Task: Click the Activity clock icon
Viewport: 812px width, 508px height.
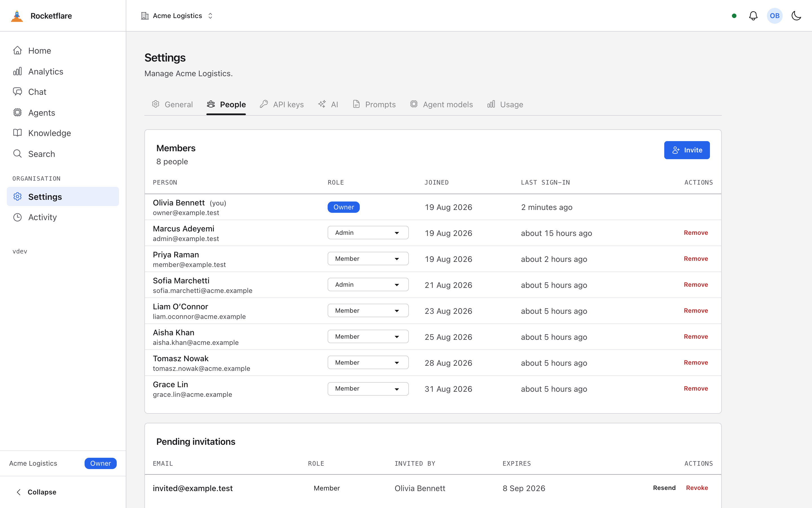Action: coord(17,217)
